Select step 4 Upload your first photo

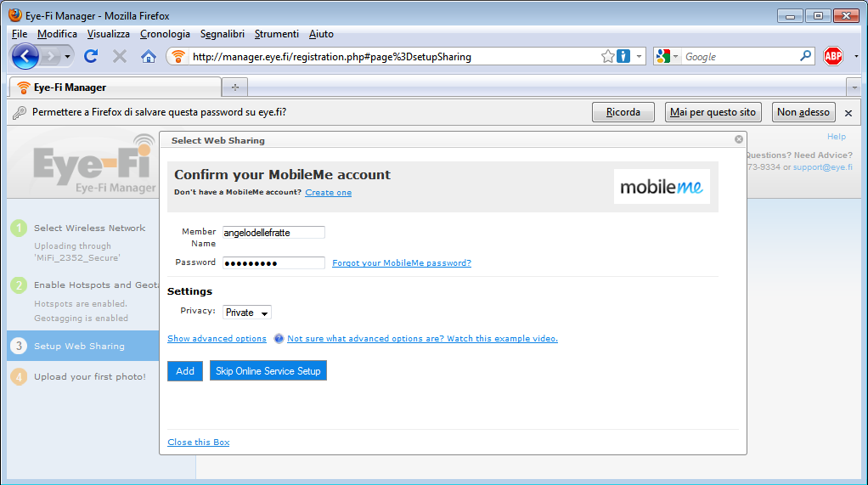79,376
